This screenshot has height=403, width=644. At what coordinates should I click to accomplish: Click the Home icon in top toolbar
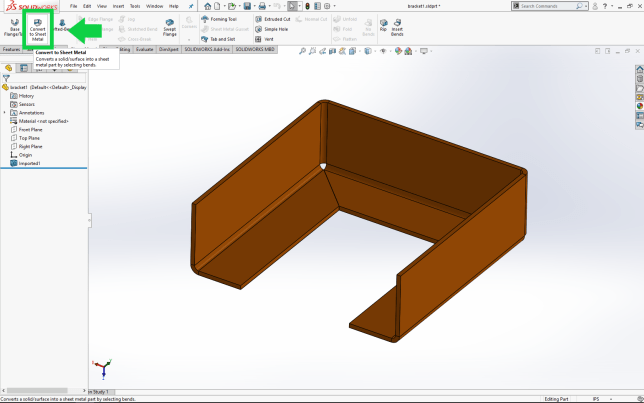208,6
